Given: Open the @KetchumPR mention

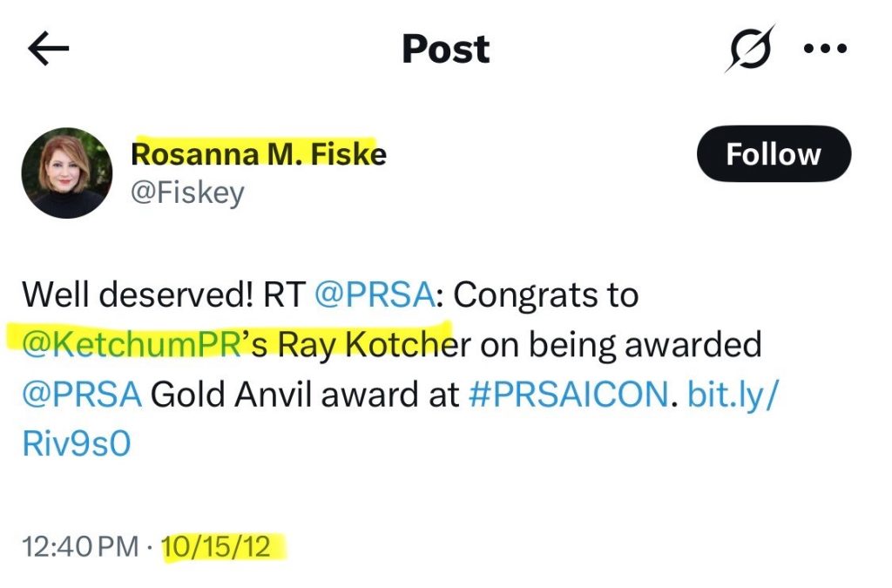Looking at the screenshot, I should click(132, 345).
